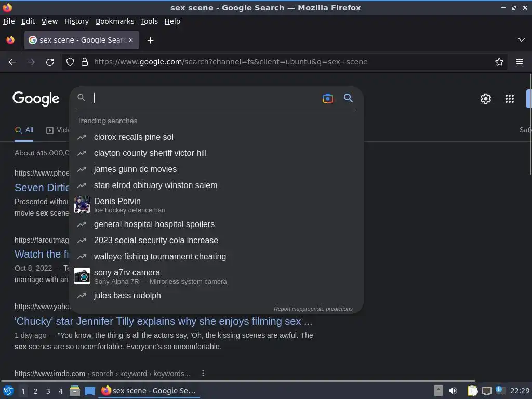Screen dimensions: 532x399
Task: Bookmark this page with the star
Action: (x=499, y=62)
